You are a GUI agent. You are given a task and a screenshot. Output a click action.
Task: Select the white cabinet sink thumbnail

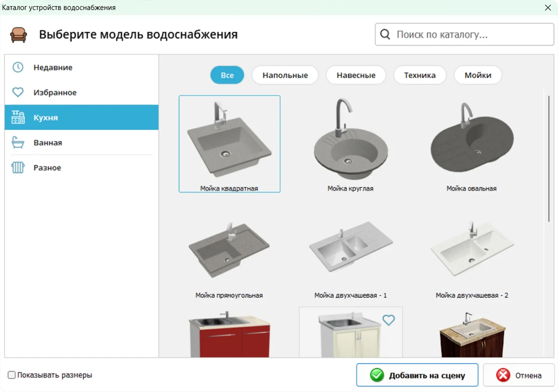(351, 332)
